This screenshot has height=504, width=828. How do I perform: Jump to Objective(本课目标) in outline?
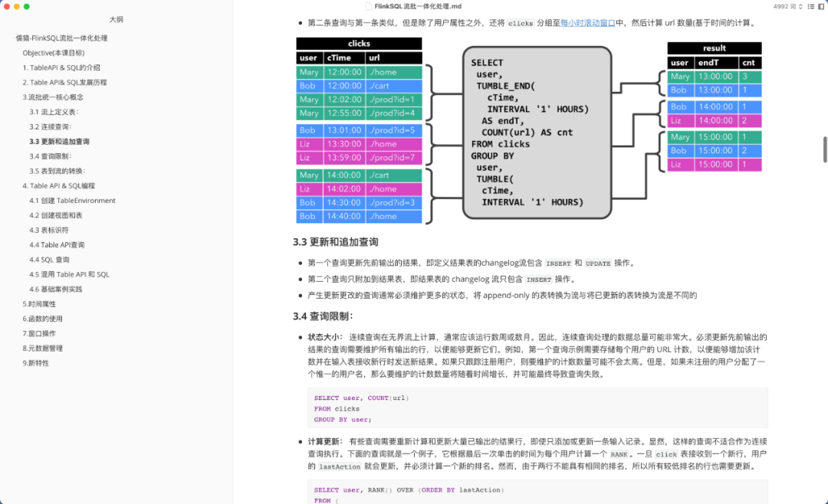coord(54,53)
